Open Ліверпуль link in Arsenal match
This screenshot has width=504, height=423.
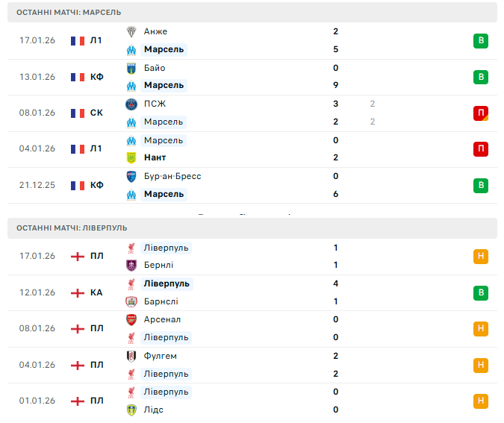click(x=166, y=338)
